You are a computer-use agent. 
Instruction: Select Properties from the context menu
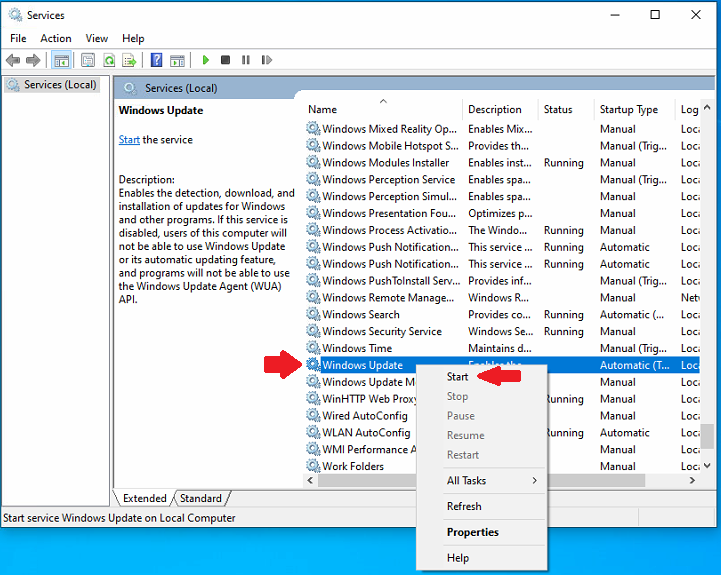click(472, 532)
